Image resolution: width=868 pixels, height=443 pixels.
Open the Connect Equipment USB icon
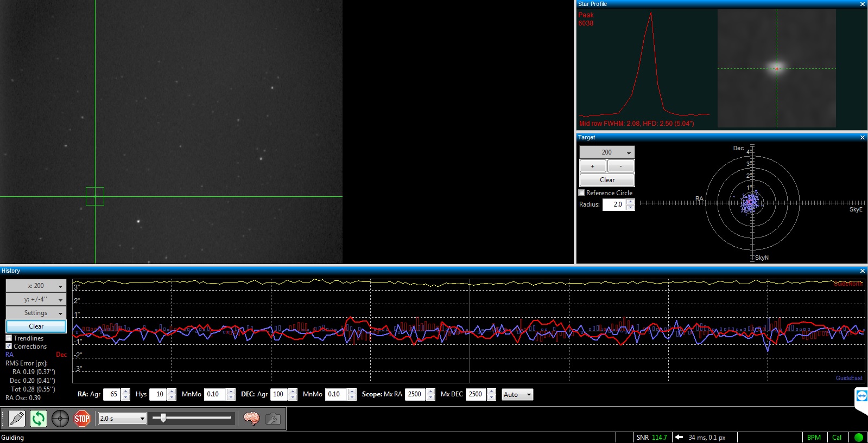coord(17,419)
